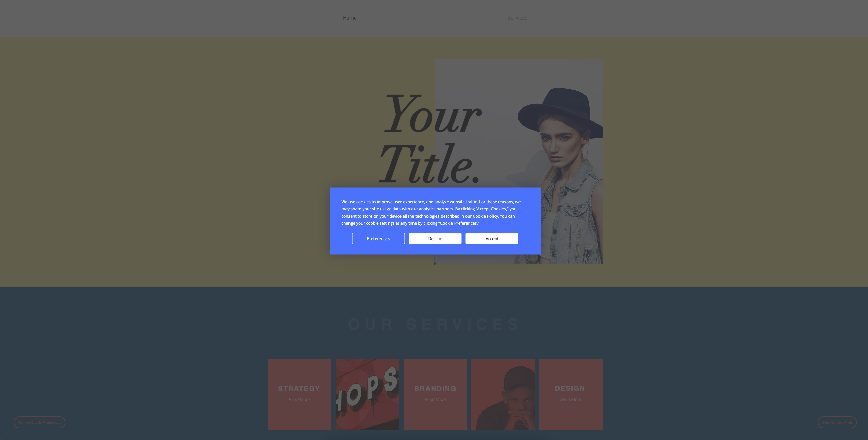Open Preferences for cookie settings
The width and height of the screenshot is (868, 440).
point(378,238)
